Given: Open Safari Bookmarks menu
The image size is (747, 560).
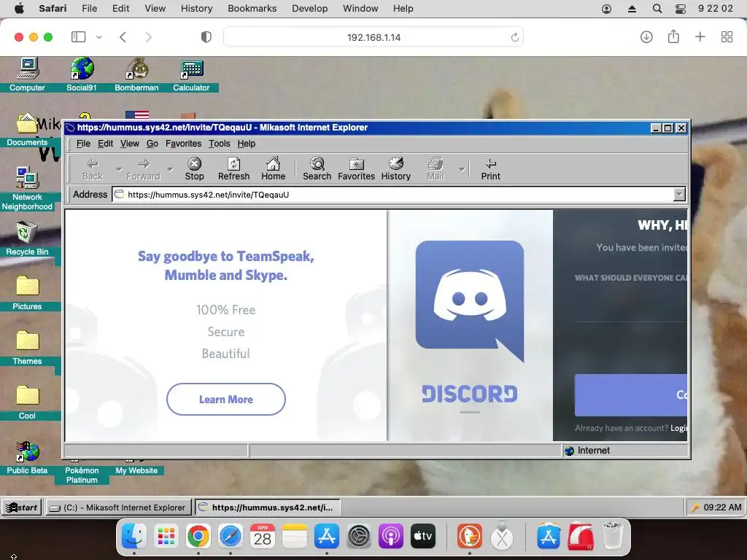Looking at the screenshot, I should (x=252, y=9).
